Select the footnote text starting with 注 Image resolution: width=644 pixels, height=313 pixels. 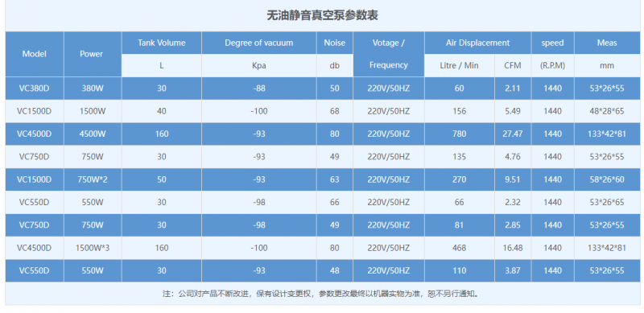pyautogui.click(x=322, y=294)
